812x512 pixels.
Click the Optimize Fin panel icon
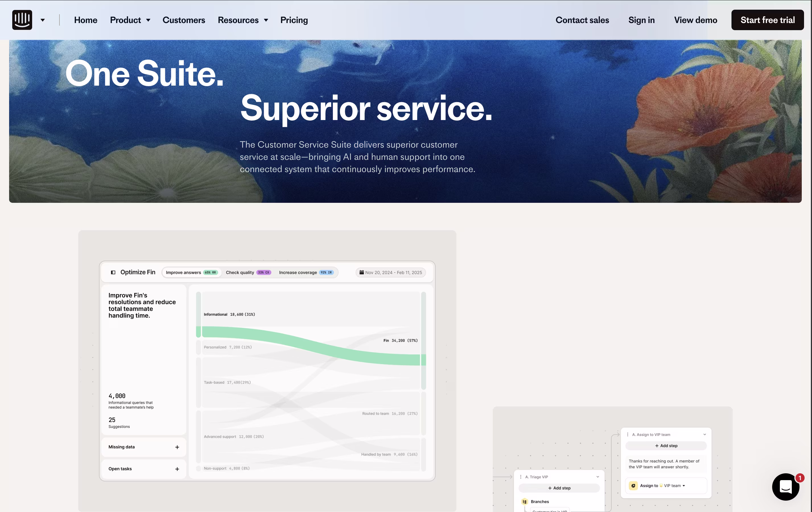(113, 272)
